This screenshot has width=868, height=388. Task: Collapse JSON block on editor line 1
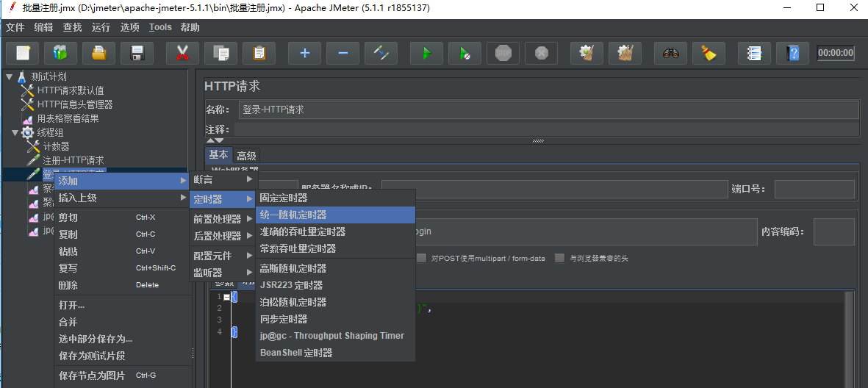click(x=226, y=297)
